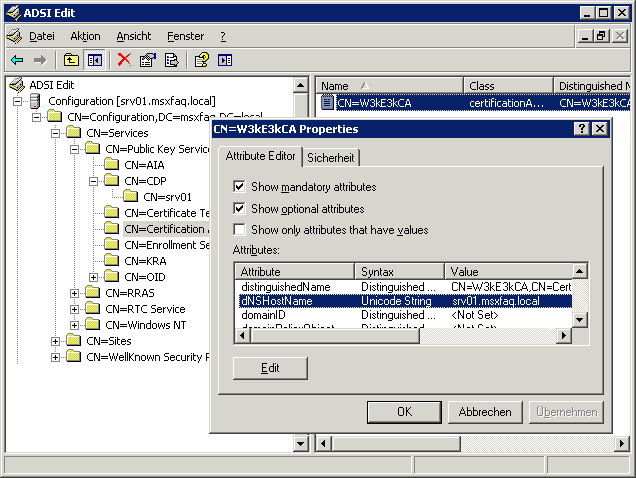Expand the CN=Sites node
The width and height of the screenshot is (636, 478).
[55, 341]
